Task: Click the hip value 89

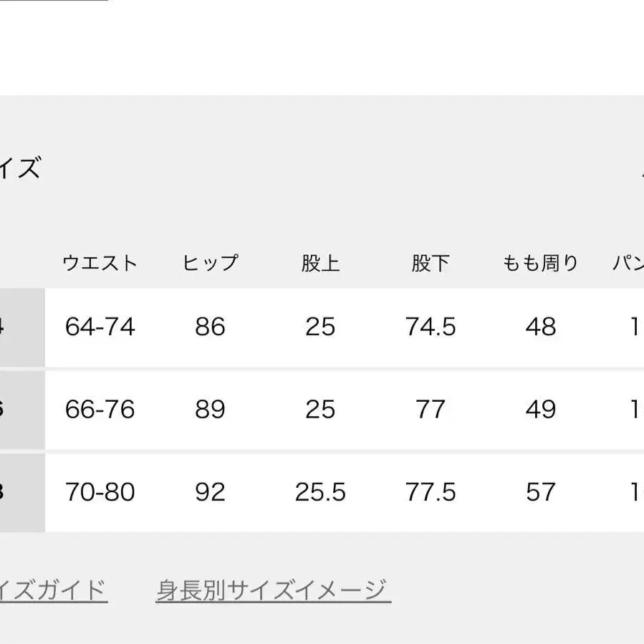Action: (x=210, y=410)
